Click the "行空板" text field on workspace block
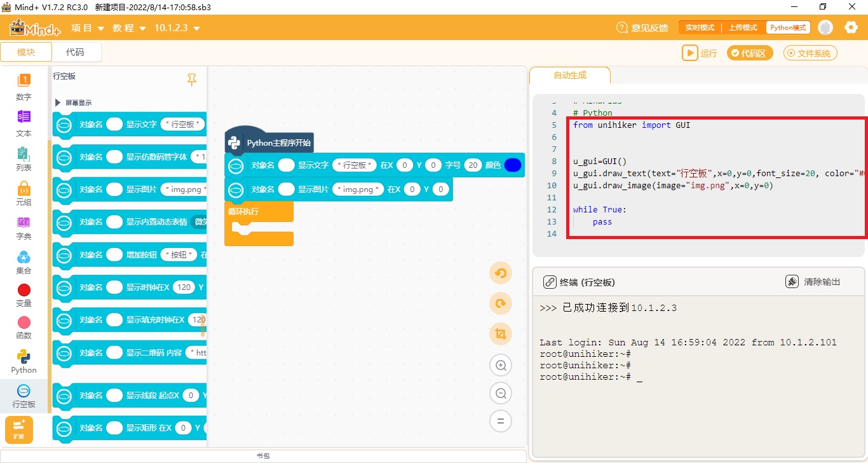This screenshot has width=868, height=463. (355, 165)
